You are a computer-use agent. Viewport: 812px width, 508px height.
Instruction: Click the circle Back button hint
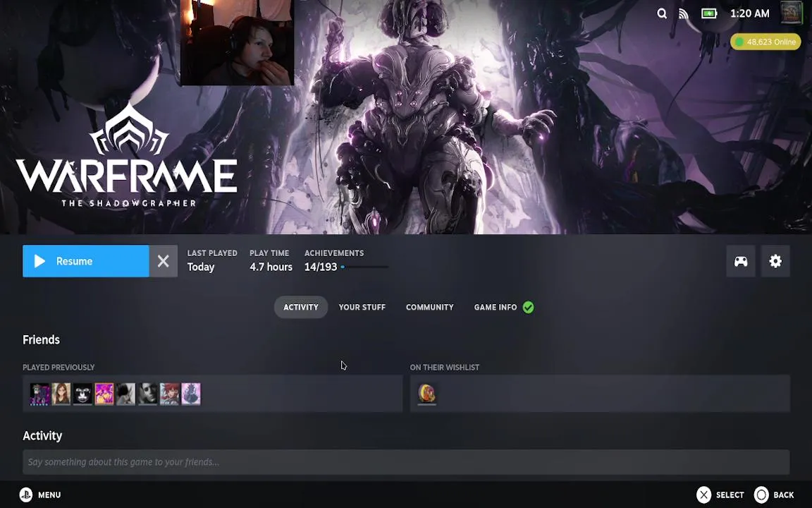click(x=774, y=495)
